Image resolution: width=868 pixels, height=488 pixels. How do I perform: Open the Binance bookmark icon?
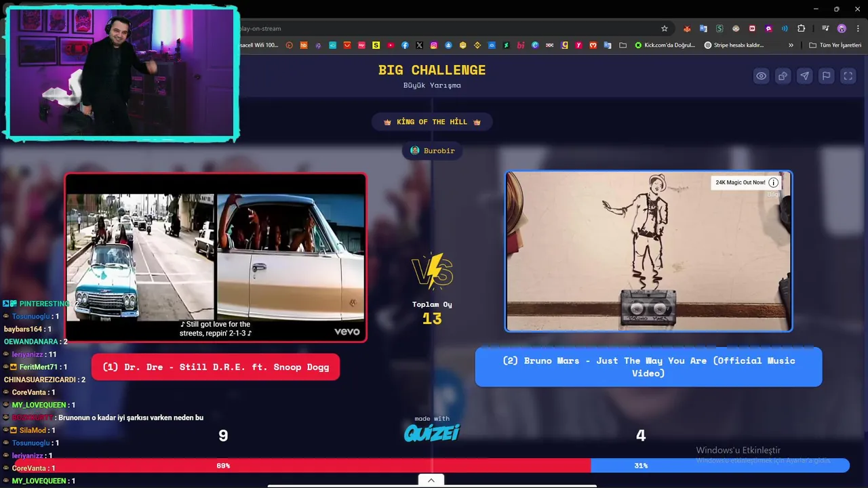coord(477,45)
